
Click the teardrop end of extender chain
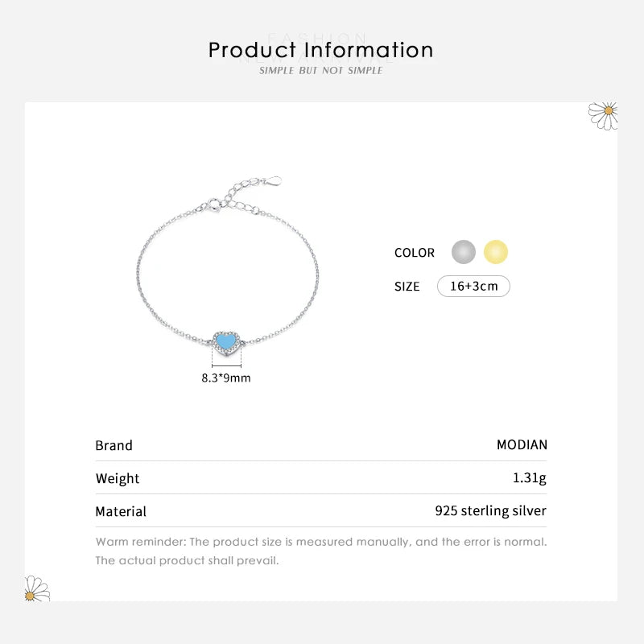[x=273, y=180]
